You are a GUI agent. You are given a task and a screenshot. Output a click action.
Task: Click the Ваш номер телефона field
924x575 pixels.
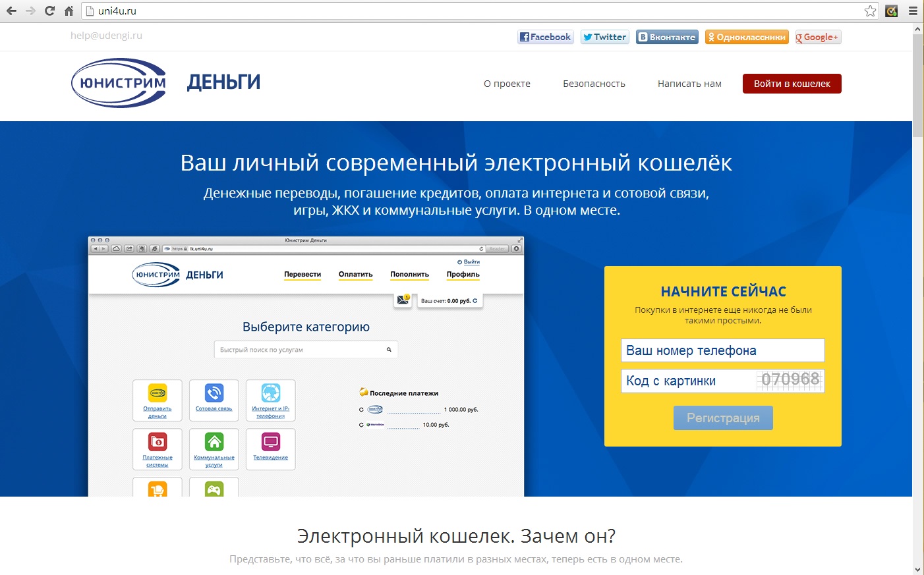coord(723,350)
